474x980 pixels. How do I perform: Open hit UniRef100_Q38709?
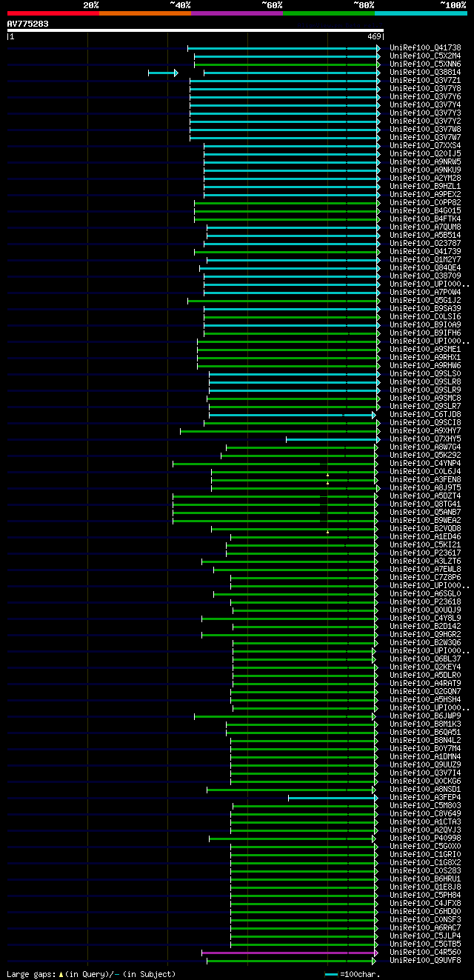pos(425,276)
